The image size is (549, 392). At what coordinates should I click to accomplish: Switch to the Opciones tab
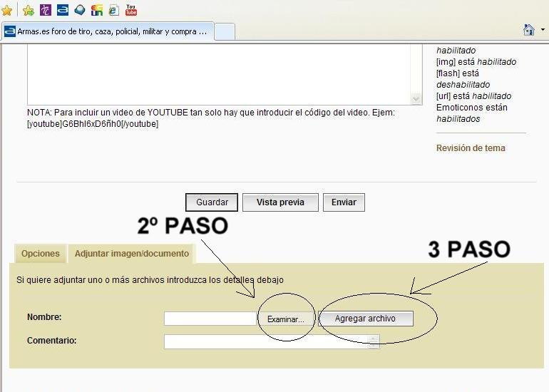[x=40, y=254]
